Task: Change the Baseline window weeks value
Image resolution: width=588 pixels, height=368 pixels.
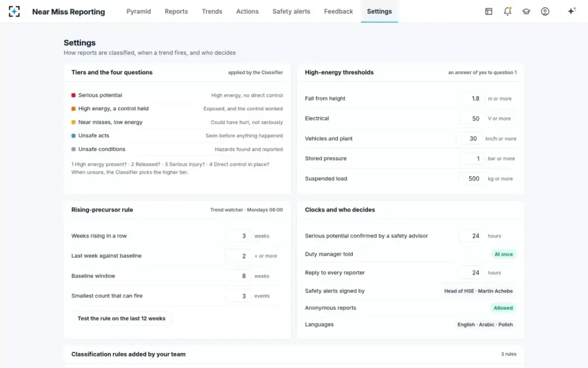Action: click(x=238, y=276)
